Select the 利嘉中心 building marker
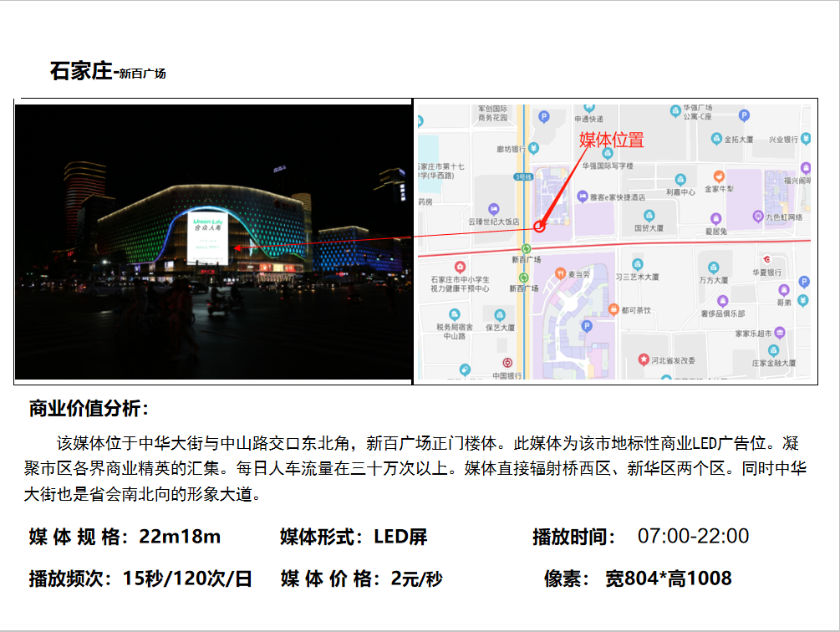The height and width of the screenshot is (632, 840). [x=680, y=180]
